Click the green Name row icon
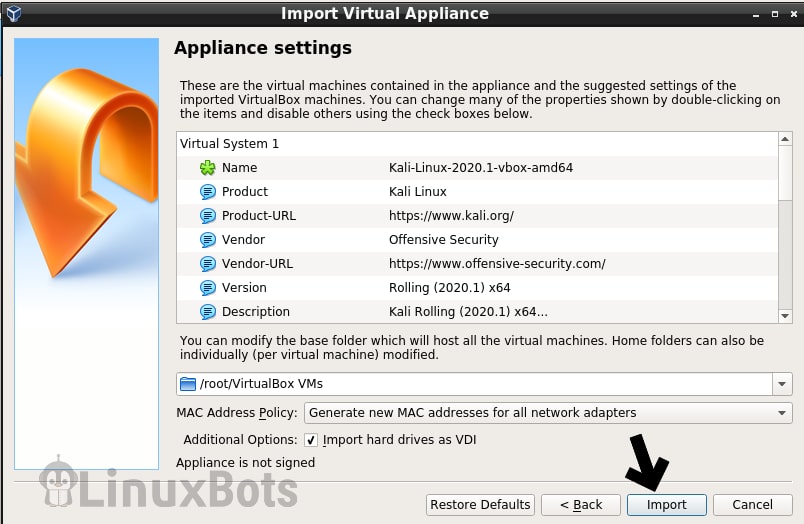This screenshot has height=524, width=804. click(x=208, y=168)
